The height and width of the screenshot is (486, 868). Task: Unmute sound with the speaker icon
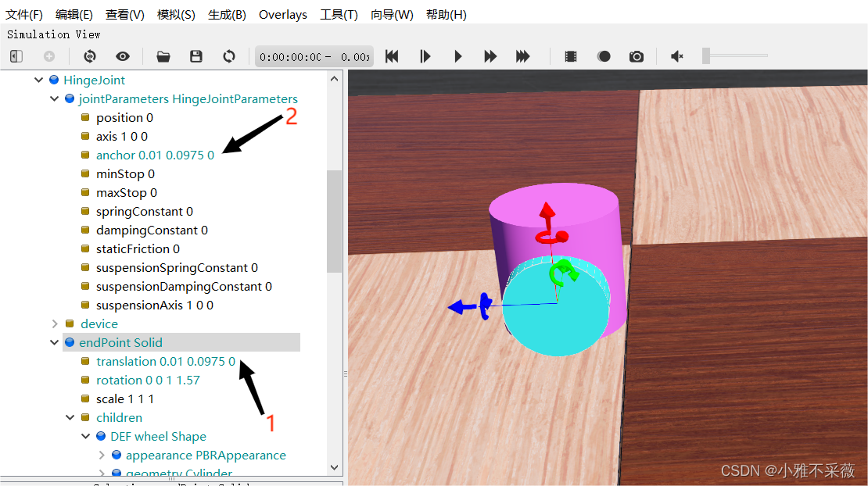point(677,56)
